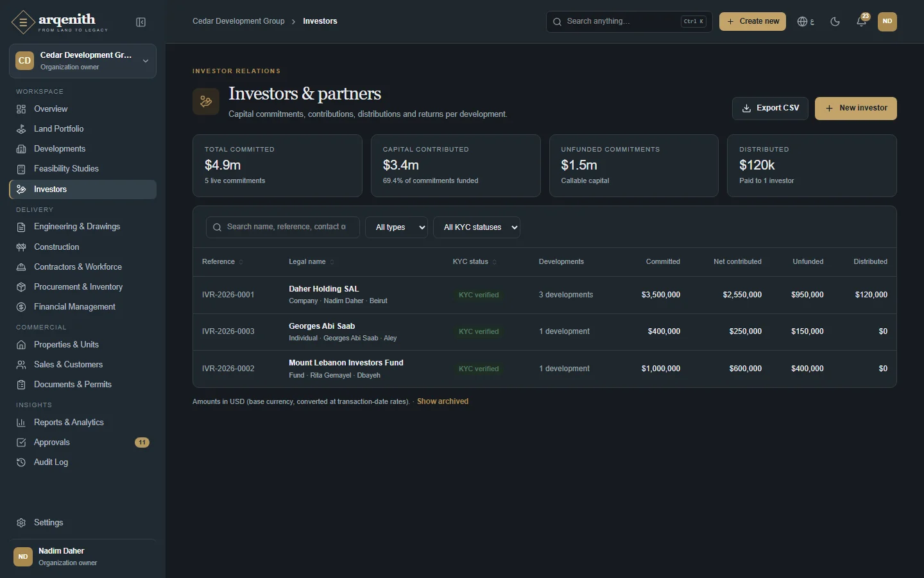Click the Show archived link
The width and height of the screenshot is (924, 578).
[443, 401]
